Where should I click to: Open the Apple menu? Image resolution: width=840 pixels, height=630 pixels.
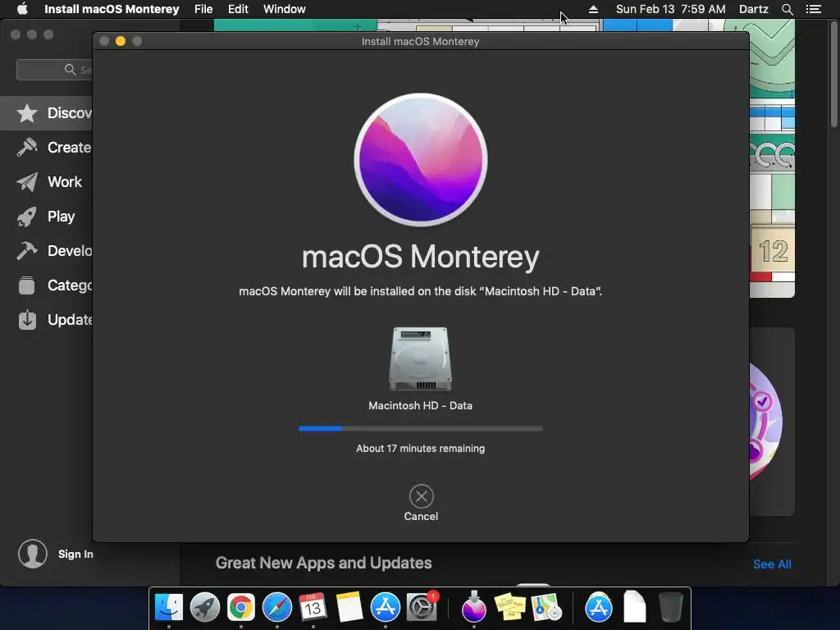[22, 9]
